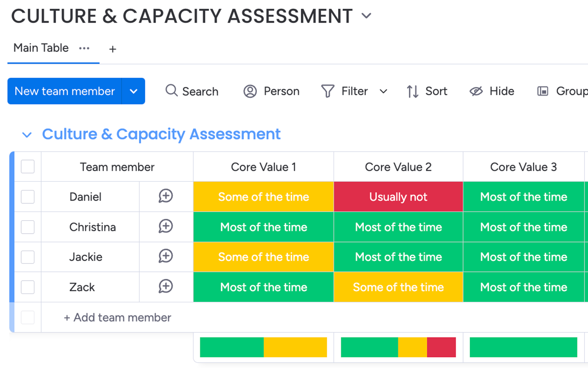
Task: Change Daniel's Core Value 2 Usually not
Action: tap(398, 196)
